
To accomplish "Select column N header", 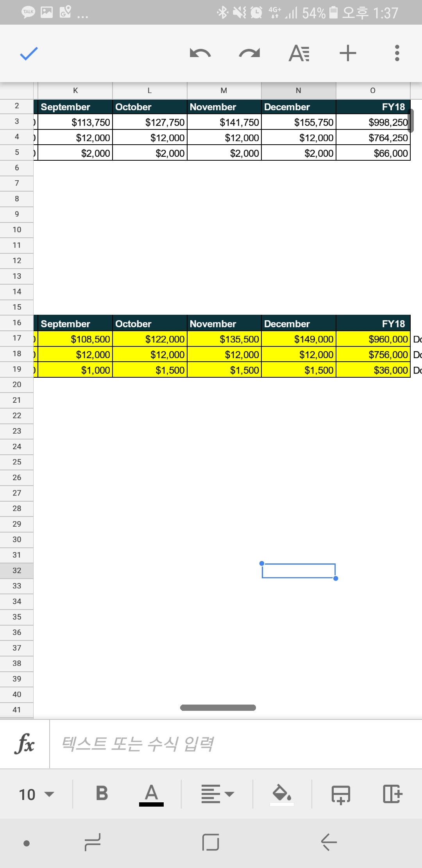I will [299, 91].
